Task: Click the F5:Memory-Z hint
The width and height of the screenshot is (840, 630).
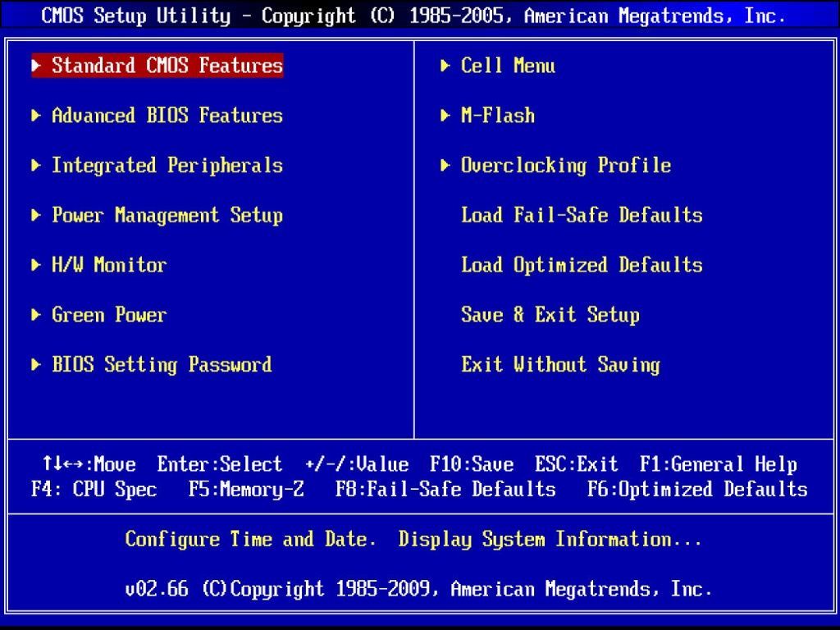Action: click(x=246, y=489)
